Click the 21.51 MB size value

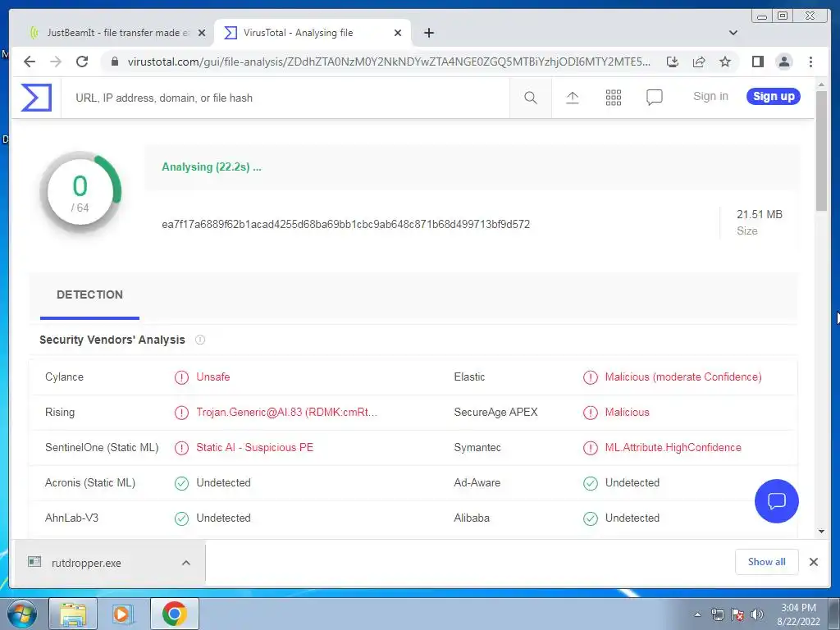(759, 214)
